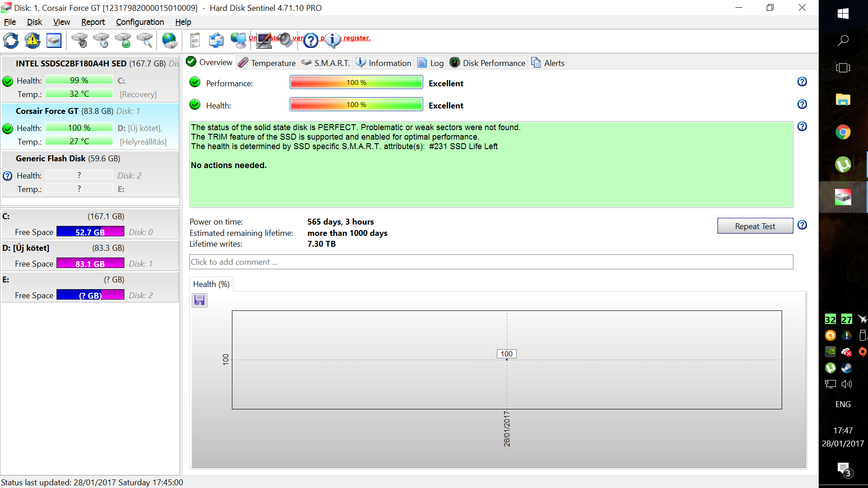Open the Report menu

(x=93, y=22)
